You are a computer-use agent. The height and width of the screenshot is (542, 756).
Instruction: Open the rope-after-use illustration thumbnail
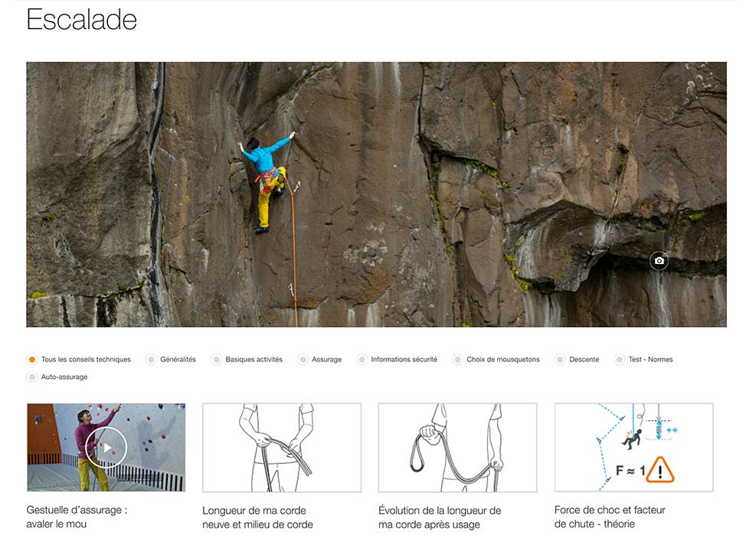pyautogui.click(x=457, y=448)
